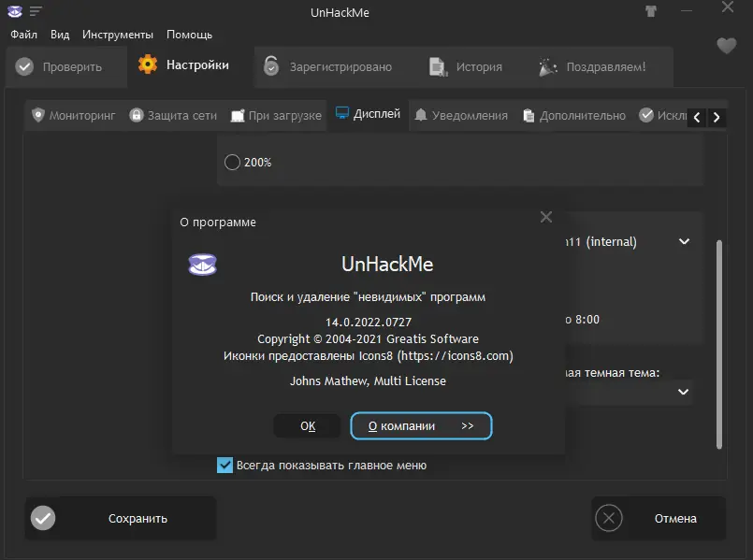The width and height of the screenshot is (753, 560).
Task: Expand the (internal) dropdown
Action: pos(684,241)
